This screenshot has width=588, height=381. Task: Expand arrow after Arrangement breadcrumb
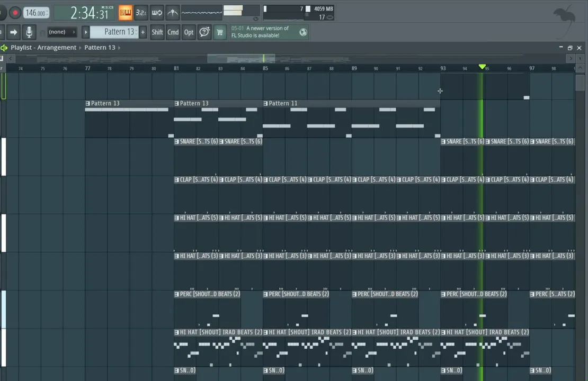click(80, 48)
